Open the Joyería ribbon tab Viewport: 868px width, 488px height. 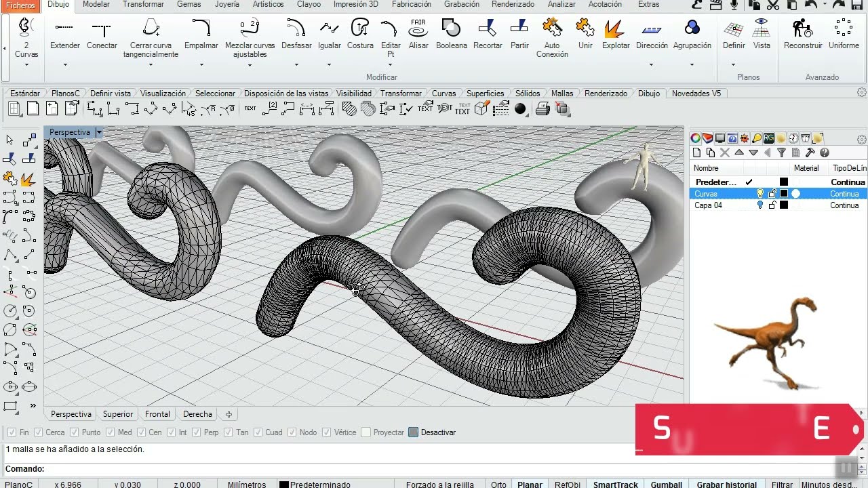[227, 4]
